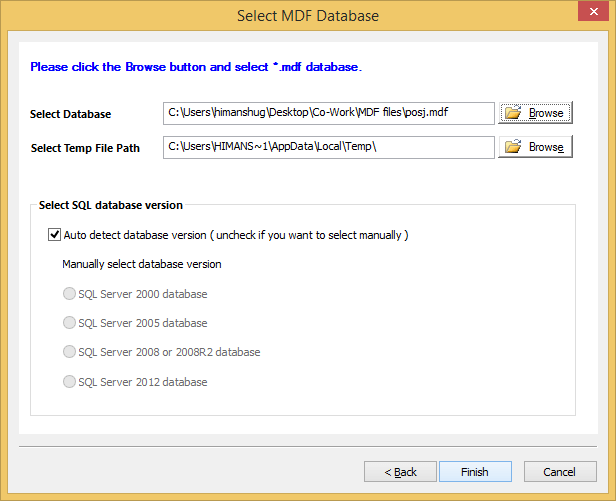
Task: Browse for a temp file path
Action: tap(535, 147)
